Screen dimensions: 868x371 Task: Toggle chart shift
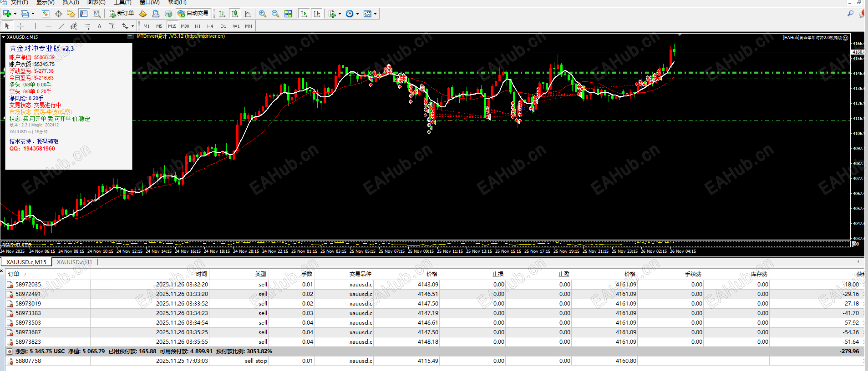point(317,14)
